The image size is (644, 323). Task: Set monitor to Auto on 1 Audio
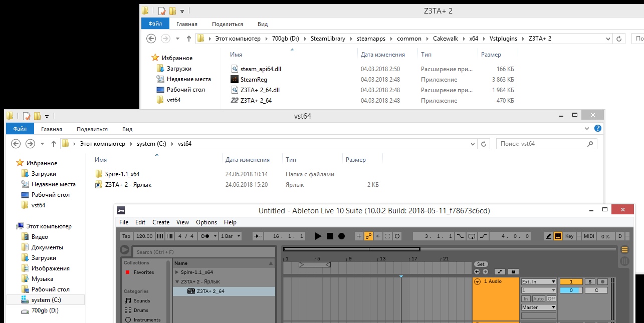point(539,298)
